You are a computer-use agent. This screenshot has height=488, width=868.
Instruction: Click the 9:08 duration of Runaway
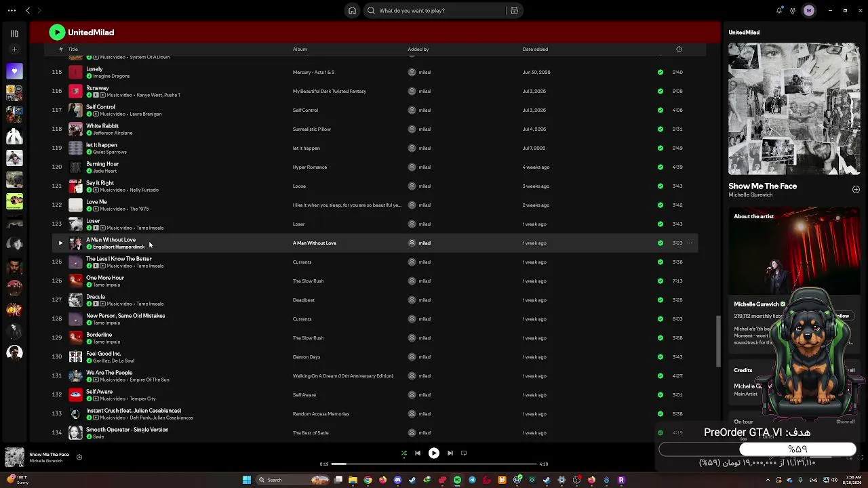677,91
